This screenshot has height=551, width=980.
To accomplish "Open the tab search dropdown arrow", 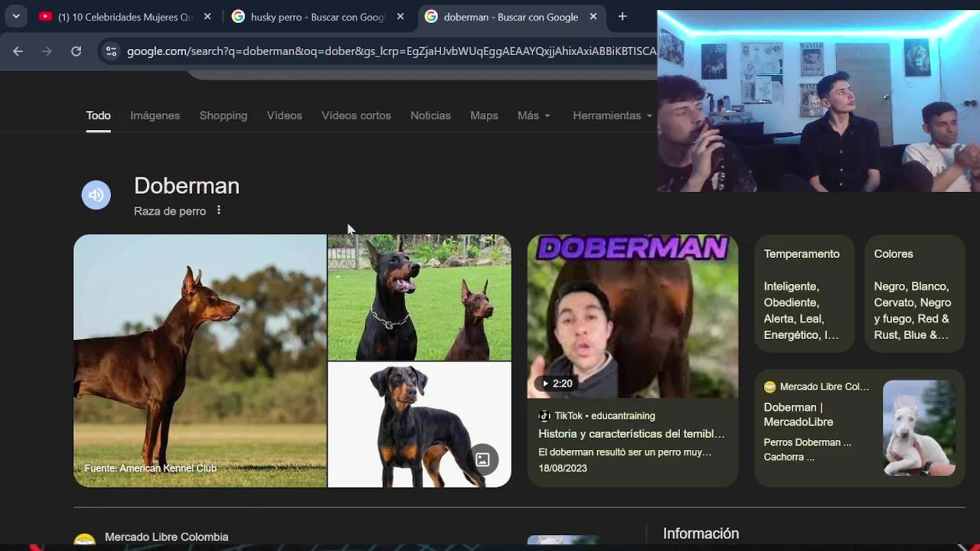I will 16,16.
